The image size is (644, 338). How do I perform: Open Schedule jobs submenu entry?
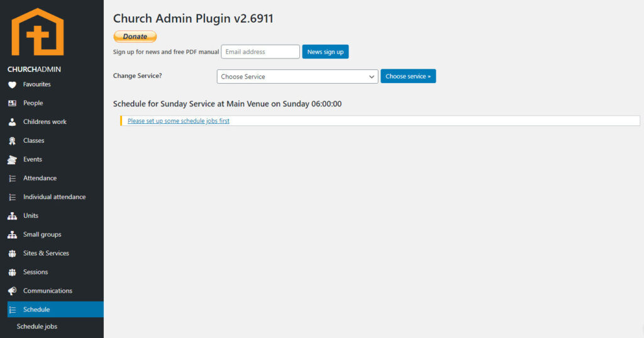point(37,327)
